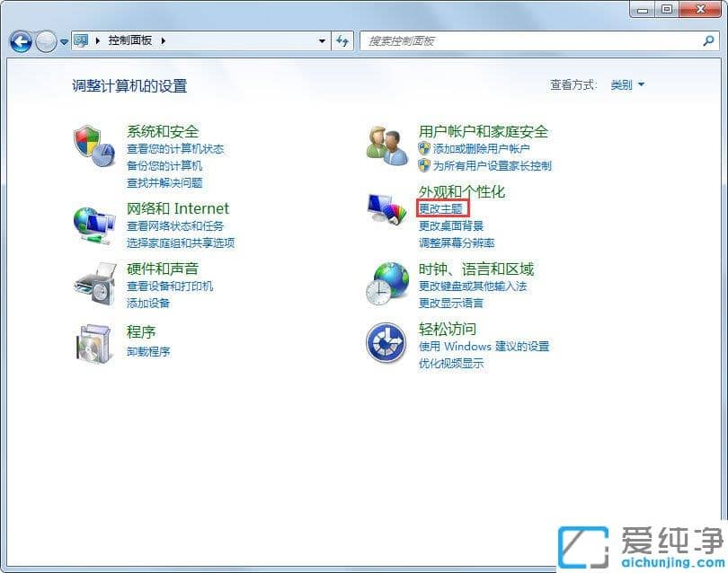
Task: Open the 查看方式 category dropdown
Action: pos(629,84)
